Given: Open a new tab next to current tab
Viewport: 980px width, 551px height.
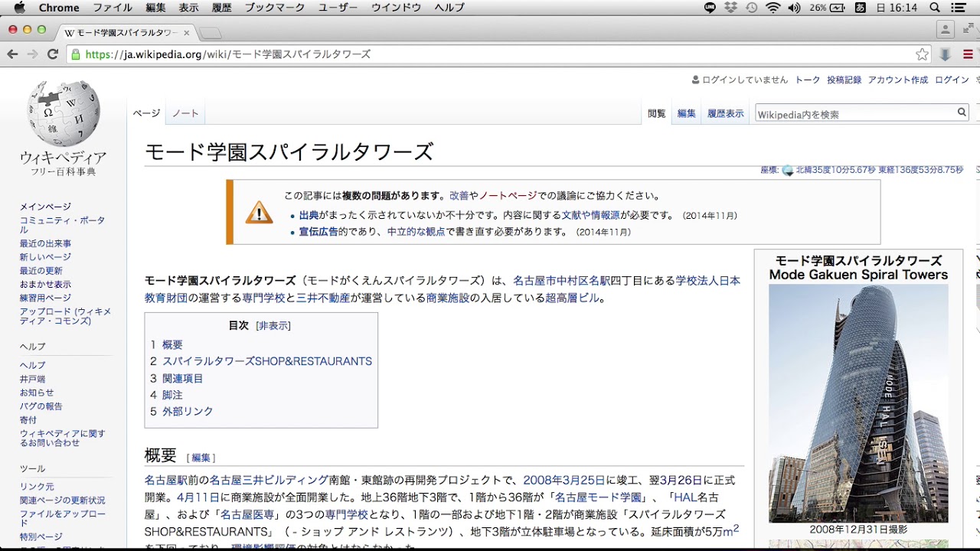Looking at the screenshot, I should pyautogui.click(x=211, y=33).
